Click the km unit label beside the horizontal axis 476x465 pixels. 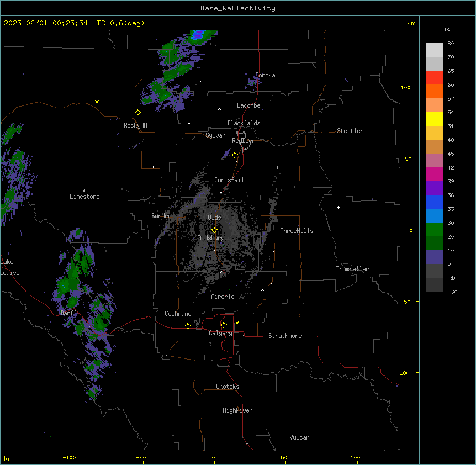click(x=8, y=458)
